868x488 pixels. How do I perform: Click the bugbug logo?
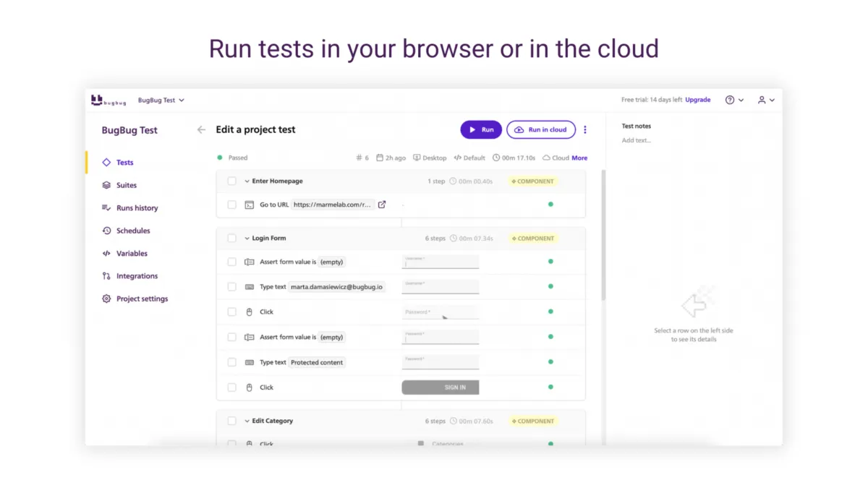[x=109, y=100]
